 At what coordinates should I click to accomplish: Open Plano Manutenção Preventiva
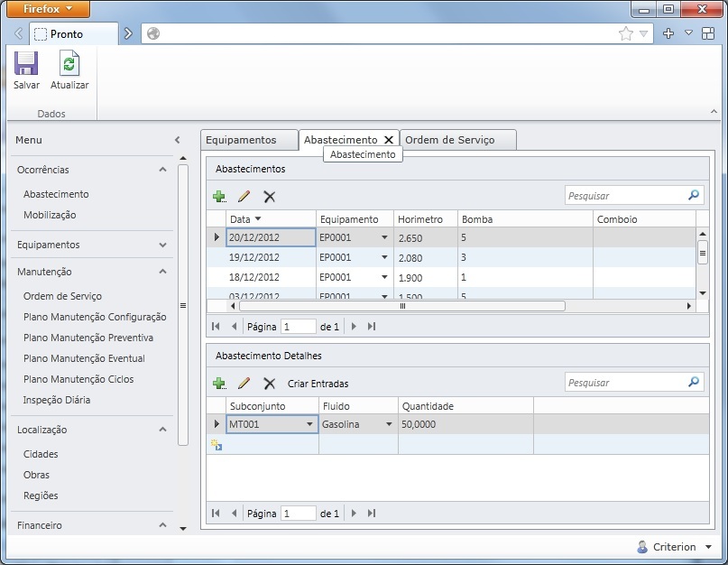tap(88, 338)
